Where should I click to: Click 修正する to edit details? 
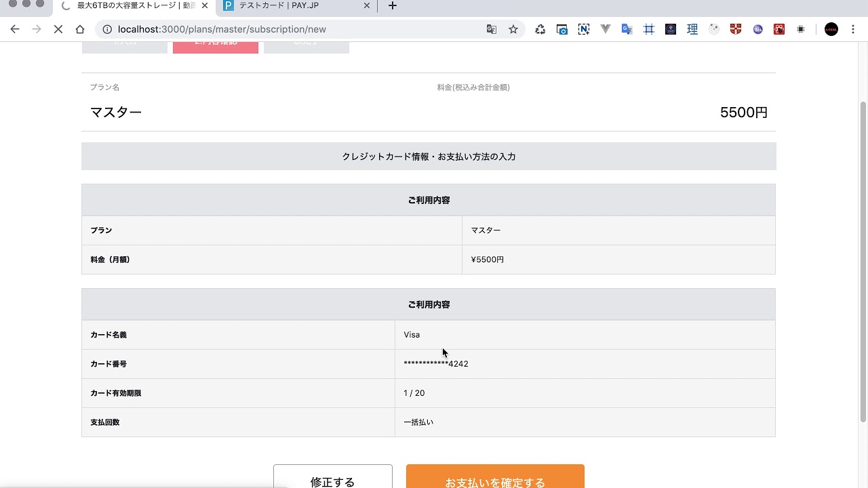333,476
